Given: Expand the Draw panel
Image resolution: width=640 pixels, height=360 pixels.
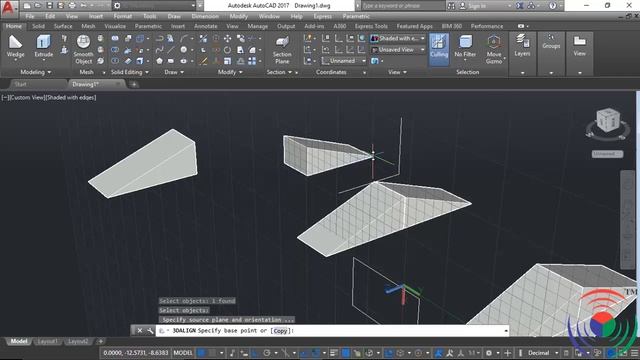Looking at the screenshot, I should pyautogui.click(x=174, y=72).
